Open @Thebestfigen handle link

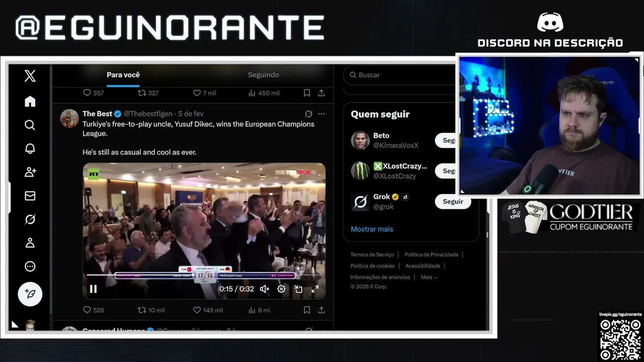tap(148, 114)
